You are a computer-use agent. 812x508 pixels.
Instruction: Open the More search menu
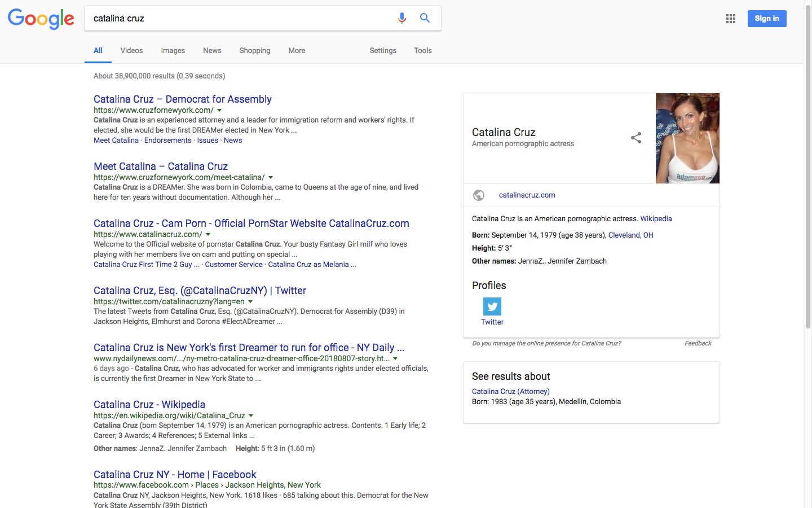(297, 50)
